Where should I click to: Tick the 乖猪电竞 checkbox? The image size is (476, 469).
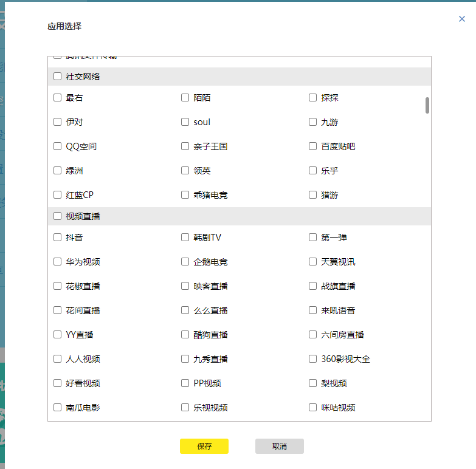point(185,194)
